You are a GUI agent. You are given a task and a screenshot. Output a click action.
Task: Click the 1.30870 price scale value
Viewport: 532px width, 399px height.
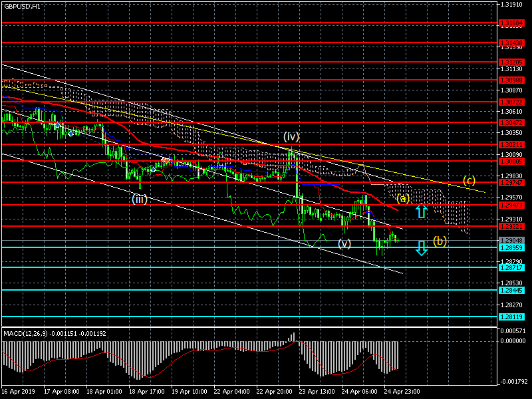[511, 90]
